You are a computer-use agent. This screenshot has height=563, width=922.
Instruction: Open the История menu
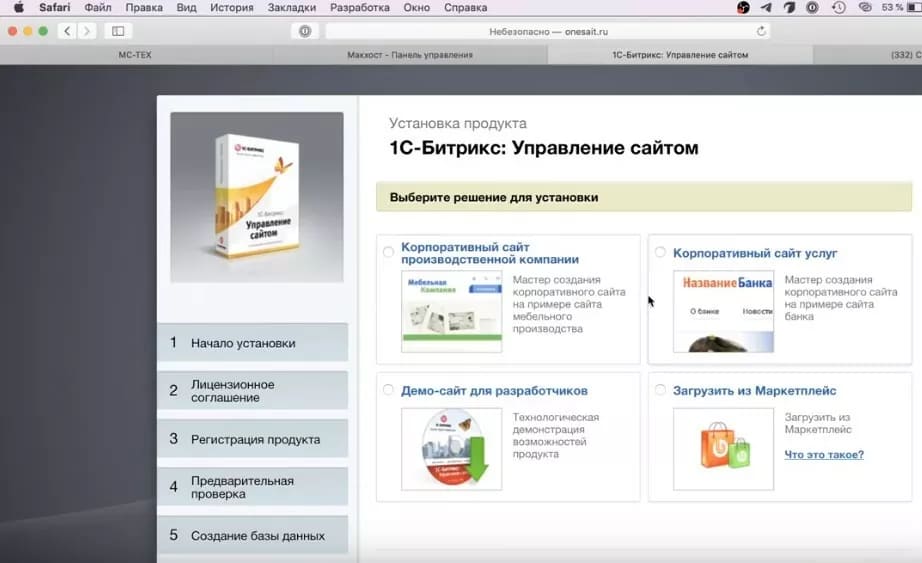click(232, 8)
